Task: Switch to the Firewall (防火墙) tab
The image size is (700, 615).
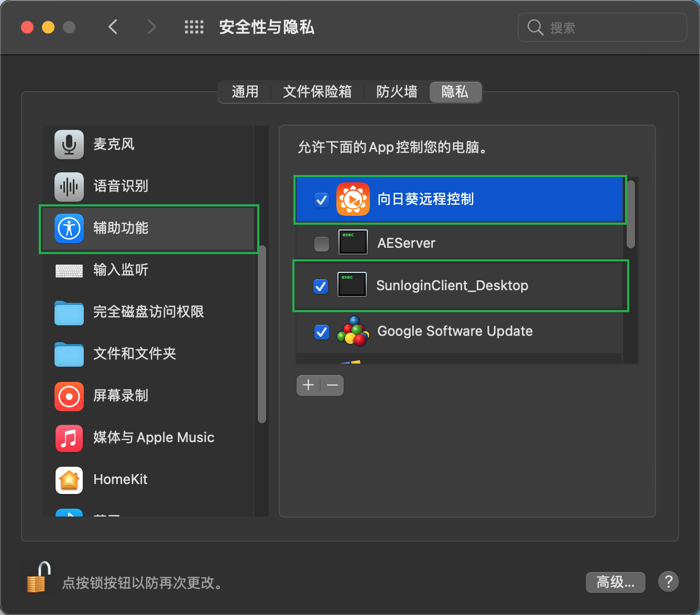Action: pyautogui.click(x=397, y=92)
